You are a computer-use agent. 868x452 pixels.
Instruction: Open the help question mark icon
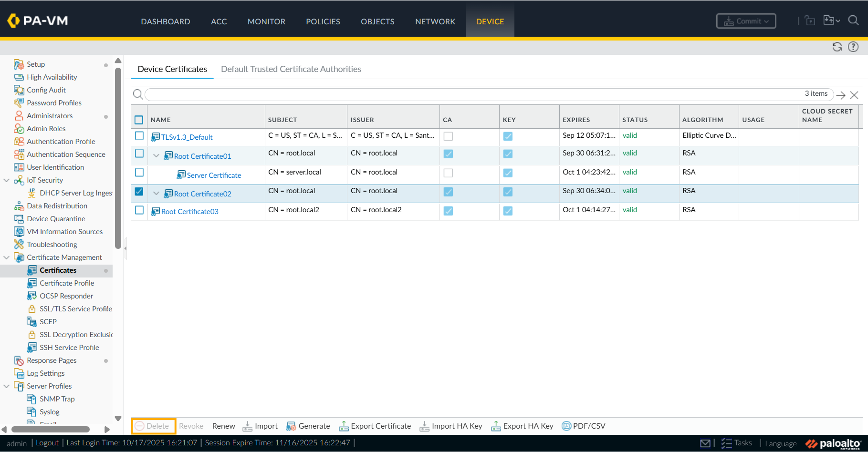(853, 47)
